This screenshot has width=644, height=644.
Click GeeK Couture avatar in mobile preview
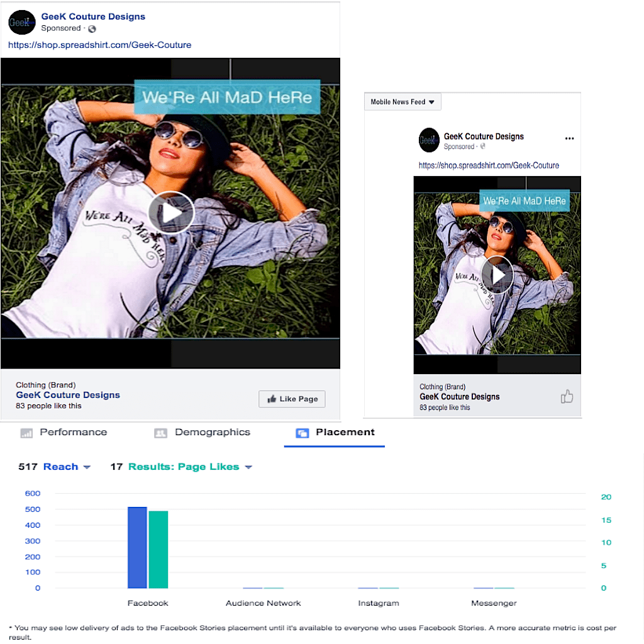[429, 140]
